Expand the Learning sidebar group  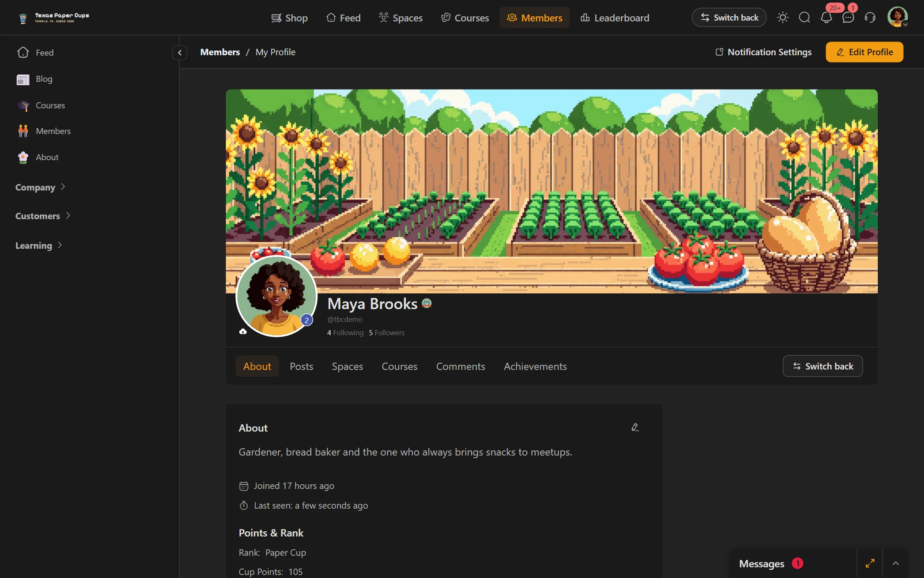pos(39,245)
